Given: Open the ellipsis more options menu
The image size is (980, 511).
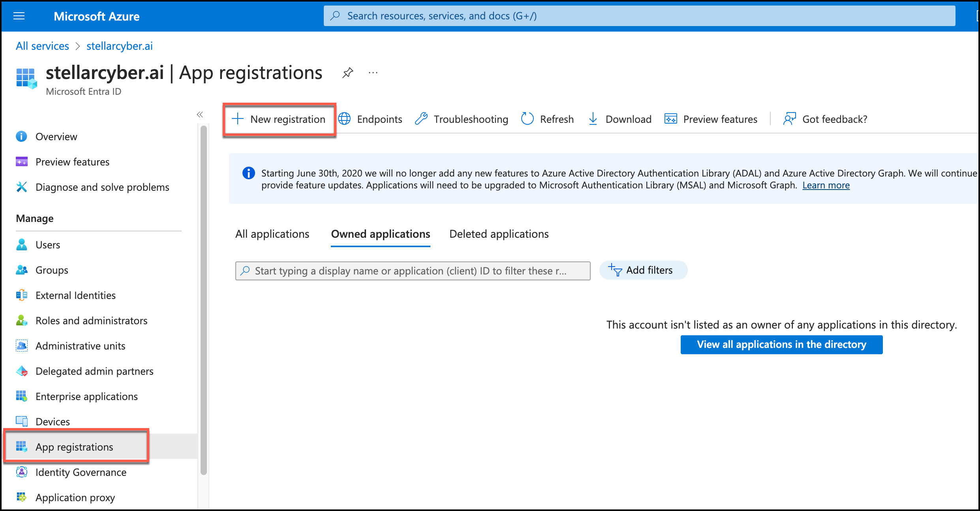Looking at the screenshot, I should (x=373, y=73).
